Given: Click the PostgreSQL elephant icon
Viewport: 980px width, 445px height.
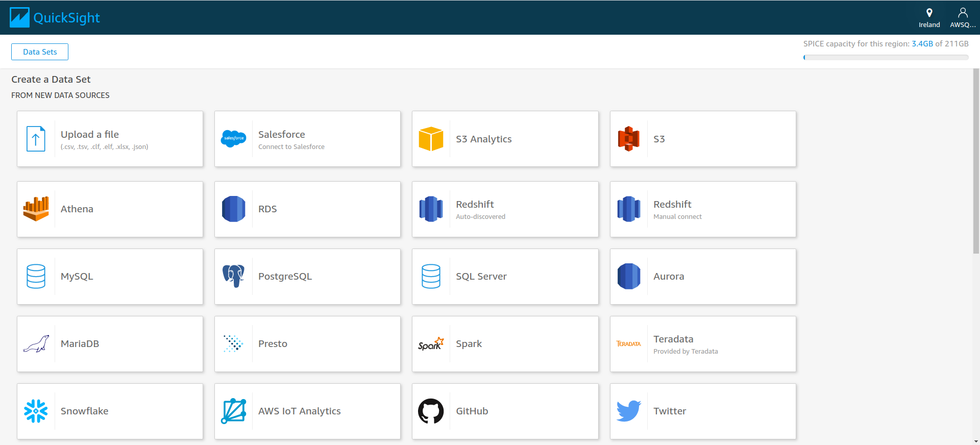Looking at the screenshot, I should click(234, 276).
